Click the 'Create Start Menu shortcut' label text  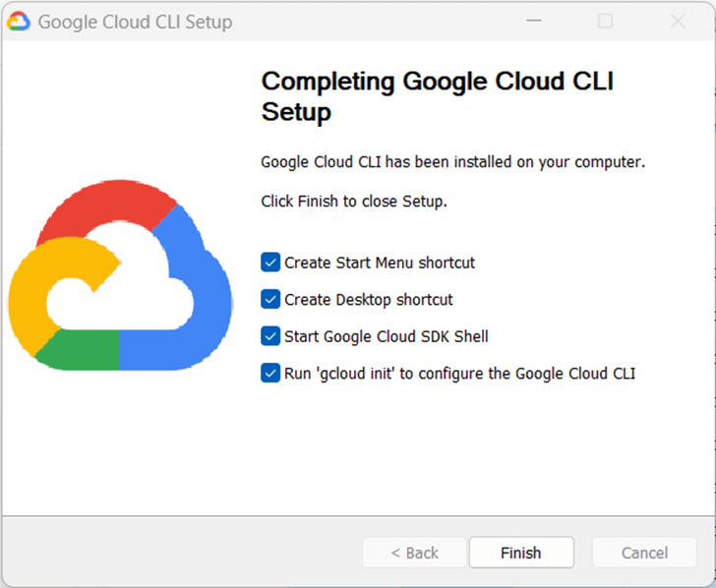coord(380,263)
